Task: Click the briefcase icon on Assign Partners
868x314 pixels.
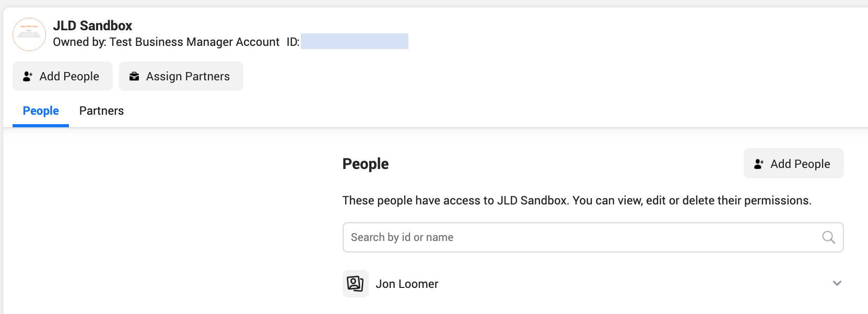Action: click(134, 76)
